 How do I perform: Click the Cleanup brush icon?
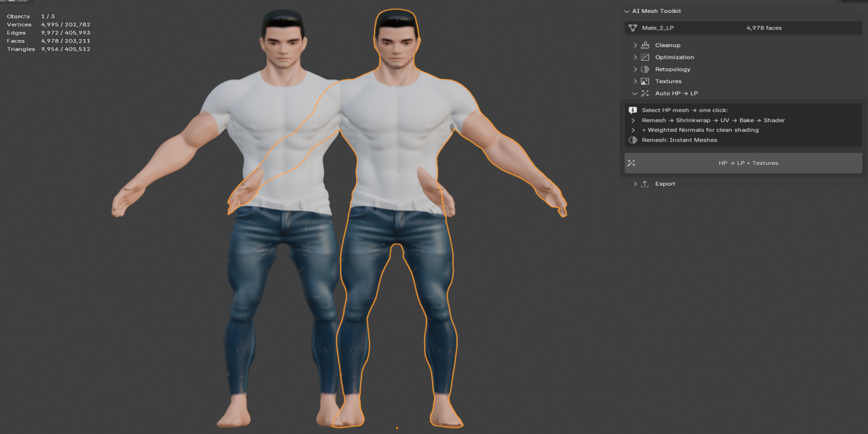[645, 45]
